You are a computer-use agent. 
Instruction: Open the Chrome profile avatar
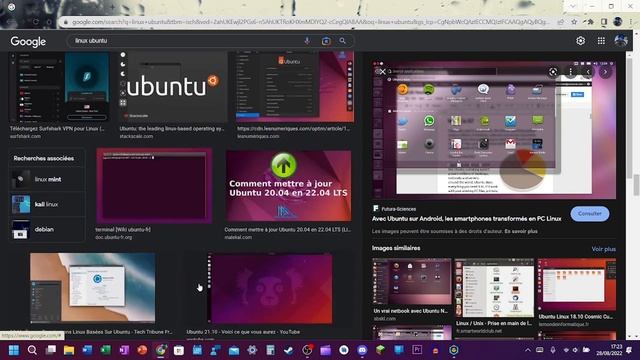pos(618,22)
